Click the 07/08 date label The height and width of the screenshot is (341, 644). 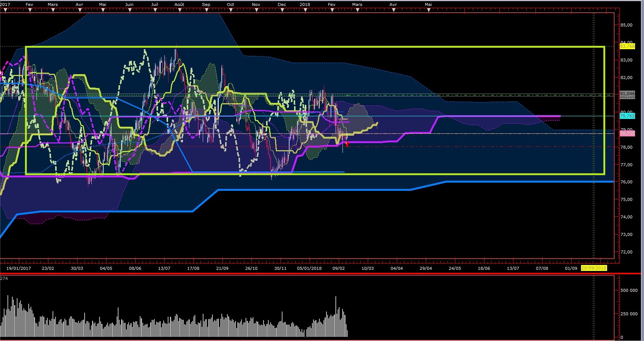pos(542,268)
